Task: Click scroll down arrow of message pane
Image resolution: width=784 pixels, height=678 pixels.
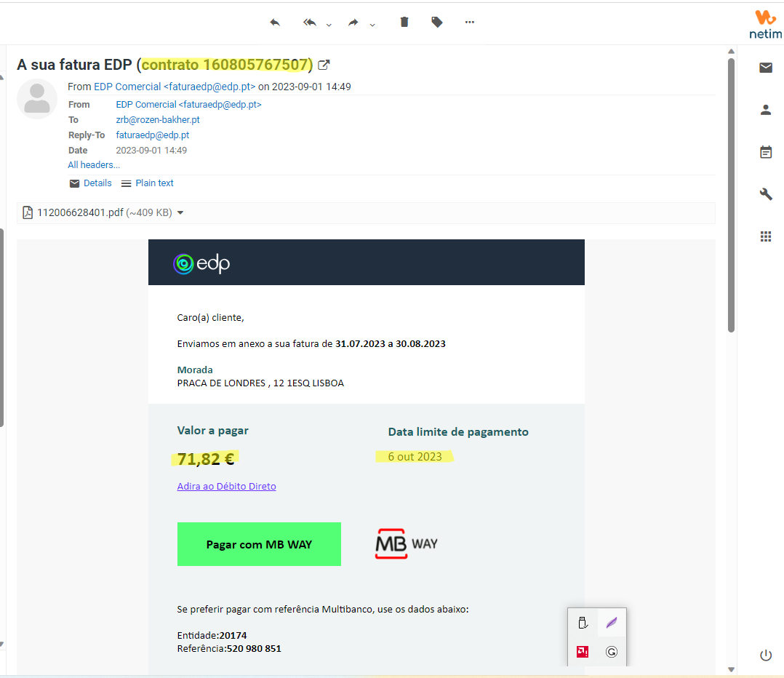Action: (x=731, y=669)
